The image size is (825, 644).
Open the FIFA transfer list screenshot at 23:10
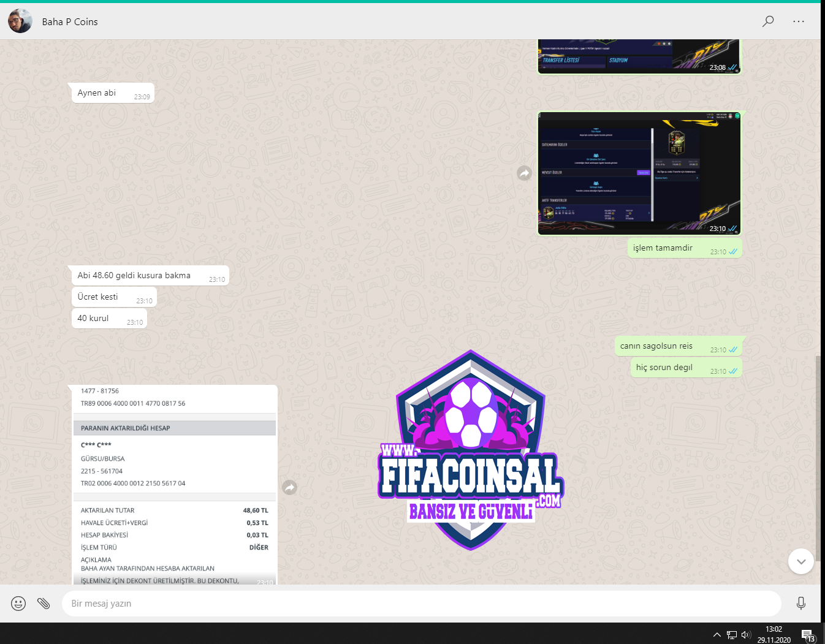pyautogui.click(x=639, y=173)
